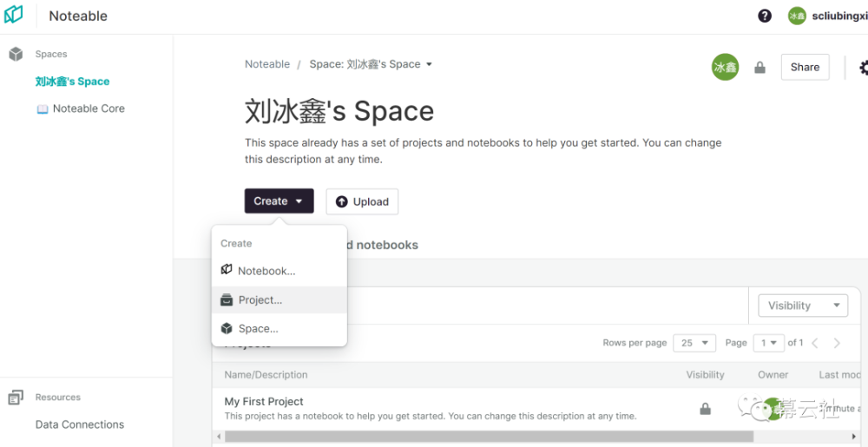The width and height of the screenshot is (868, 447).
Task: Click the Share button
Action: (805, 67)
